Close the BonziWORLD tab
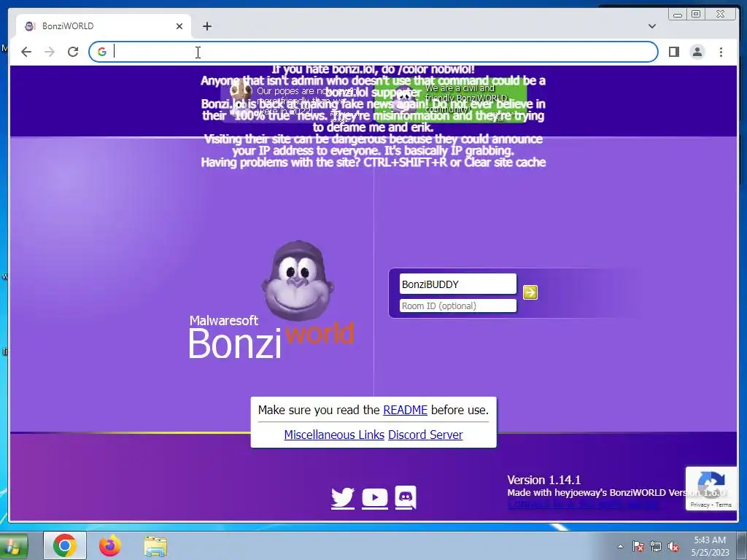The height and width of the screenshot is (560, 747). [x=179, y=26]
